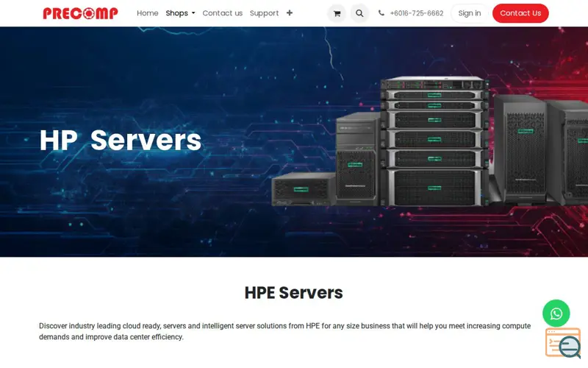This screenshot has height=368, width=588.
Task: Call phone number +6016-725-6662
Action: click(416, 13)
